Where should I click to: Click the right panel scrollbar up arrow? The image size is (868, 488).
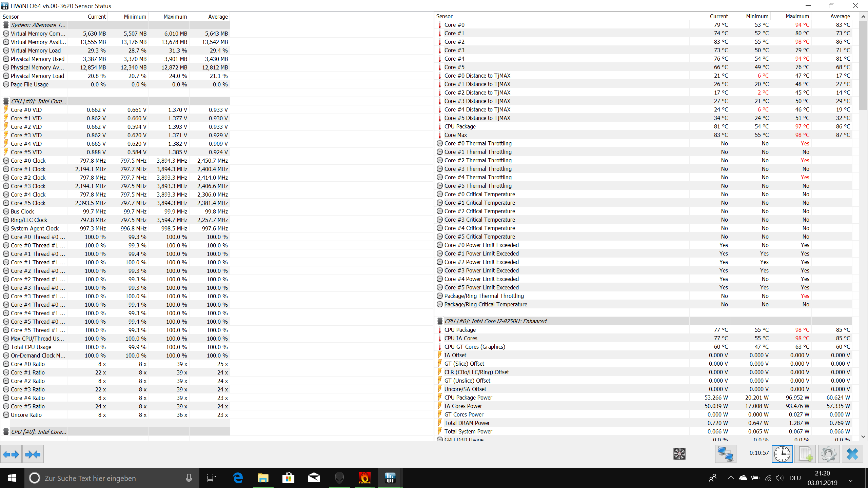click(864, 16)
